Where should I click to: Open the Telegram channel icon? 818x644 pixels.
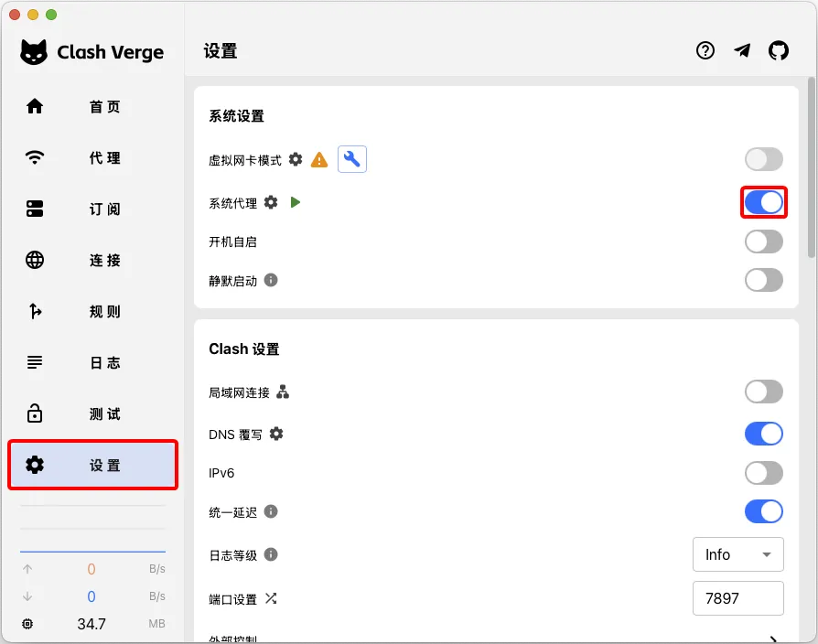(742, 50)
